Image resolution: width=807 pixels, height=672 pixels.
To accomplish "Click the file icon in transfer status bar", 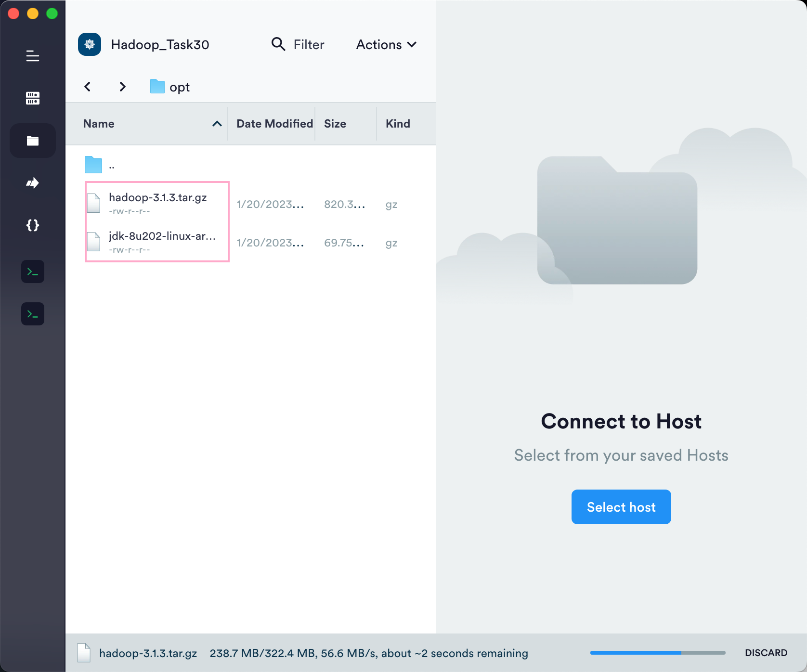I will pos(84,653).
